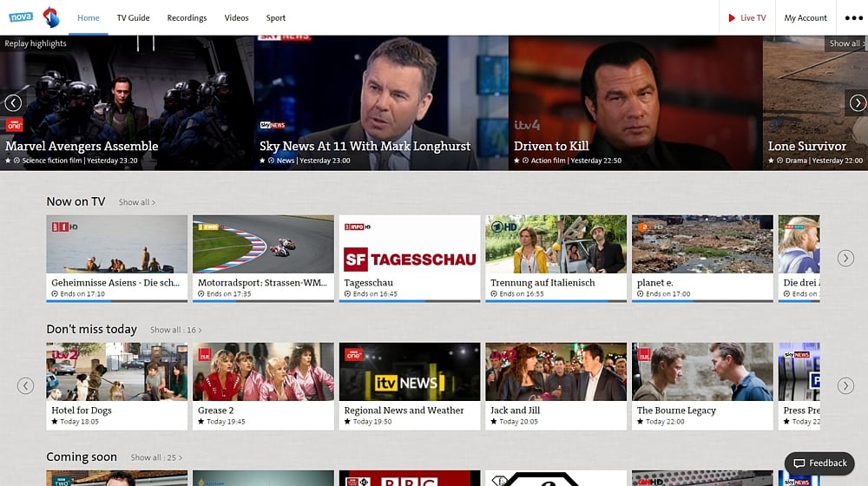
Task: Move Don't miss today carousel right
Action: (845, 386)
